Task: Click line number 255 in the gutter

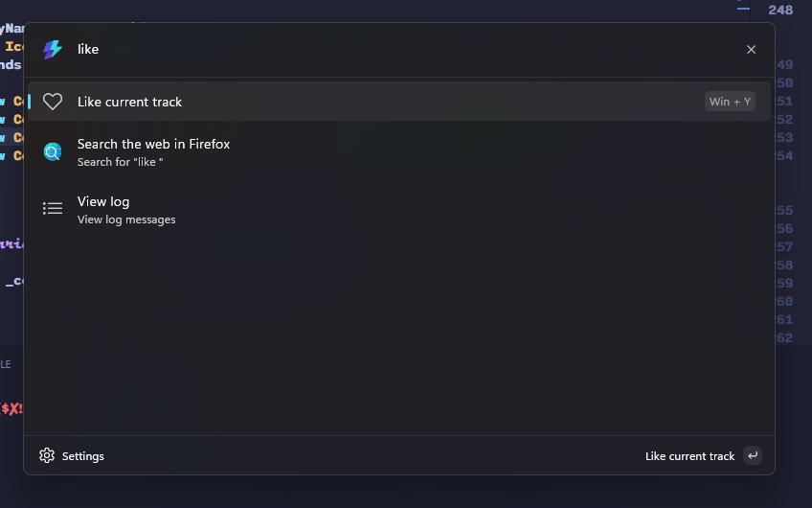Action: click(783, 211)
